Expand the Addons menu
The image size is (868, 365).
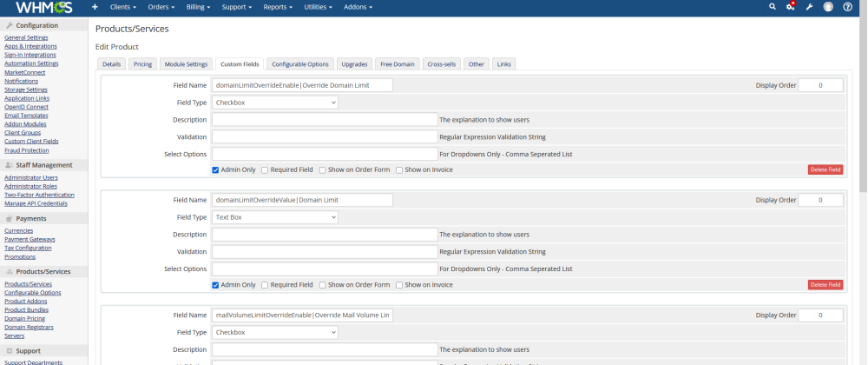(358, 7)
